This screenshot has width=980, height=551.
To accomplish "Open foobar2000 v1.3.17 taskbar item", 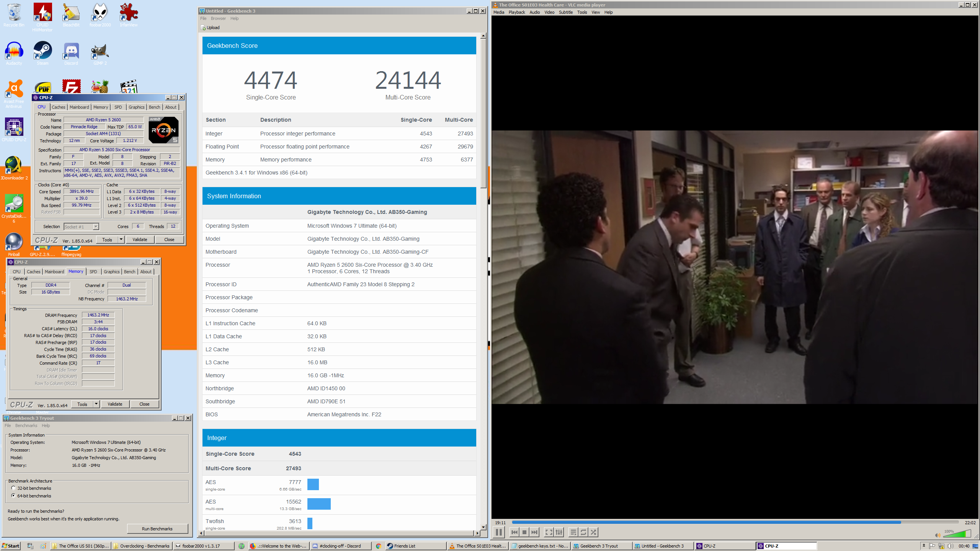I will [204, 546].
